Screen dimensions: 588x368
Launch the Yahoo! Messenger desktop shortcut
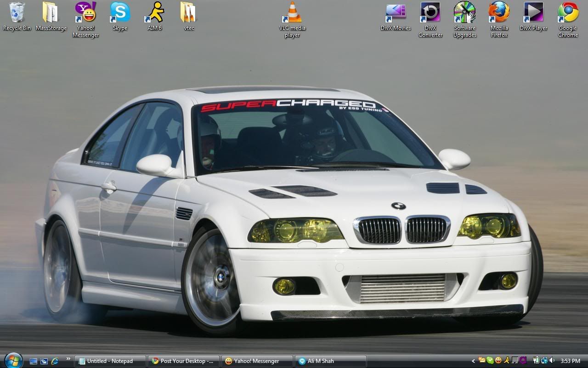click(x=85, y=20)
